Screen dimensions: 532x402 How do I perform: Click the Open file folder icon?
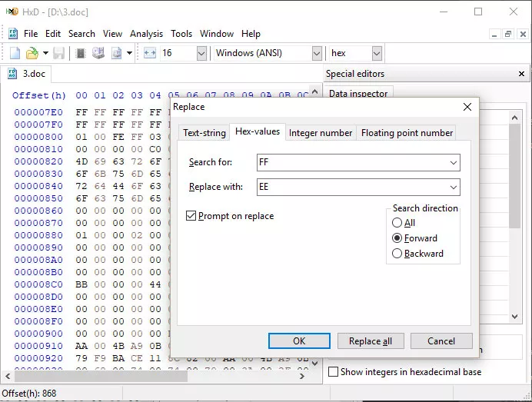[32, 53]
